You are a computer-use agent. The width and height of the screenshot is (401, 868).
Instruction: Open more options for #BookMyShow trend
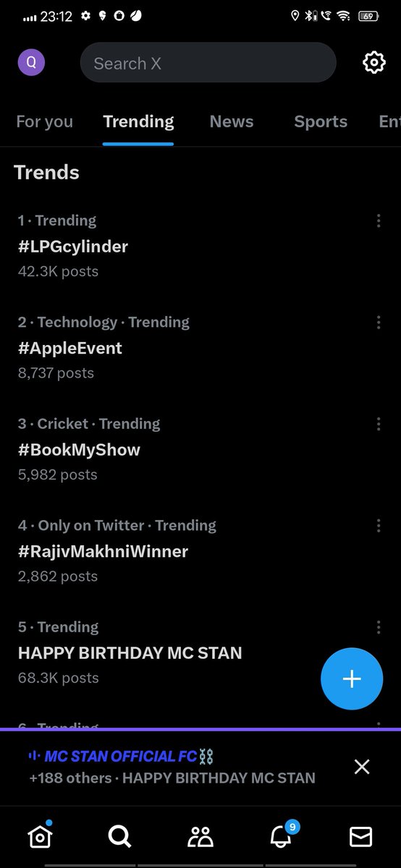(379, 425)
